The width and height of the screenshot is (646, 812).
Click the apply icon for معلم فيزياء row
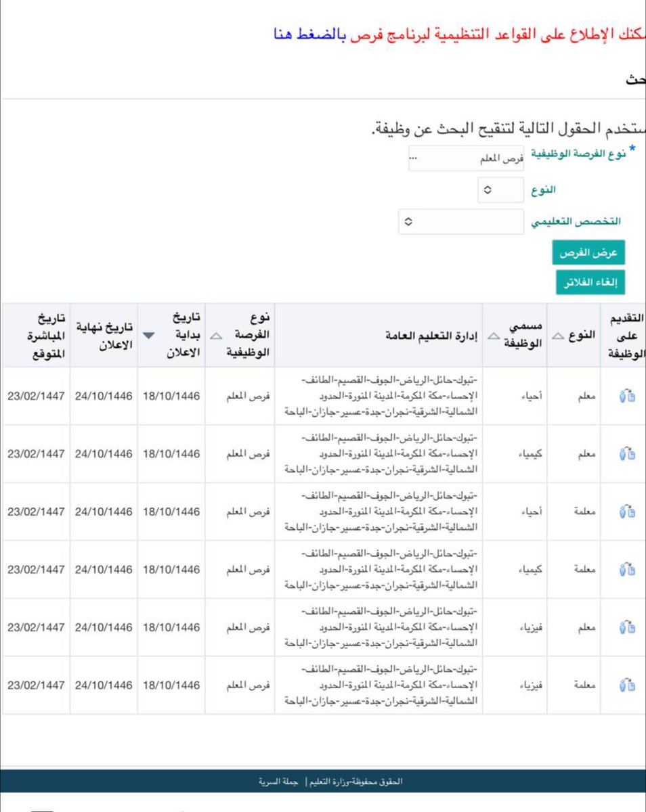[x=627, y=627]
